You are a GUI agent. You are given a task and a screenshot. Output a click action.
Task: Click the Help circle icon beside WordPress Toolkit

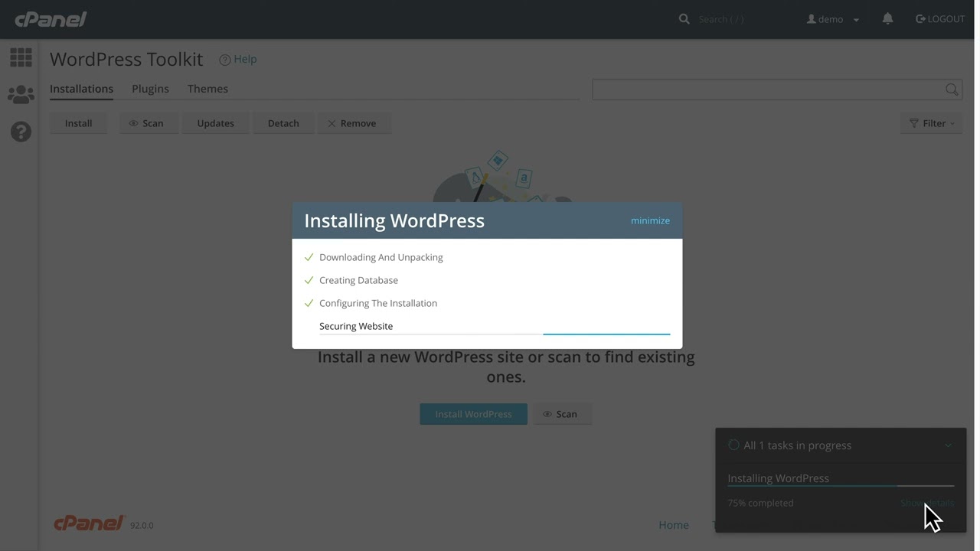pyautogui.click(x=225, y=60)
